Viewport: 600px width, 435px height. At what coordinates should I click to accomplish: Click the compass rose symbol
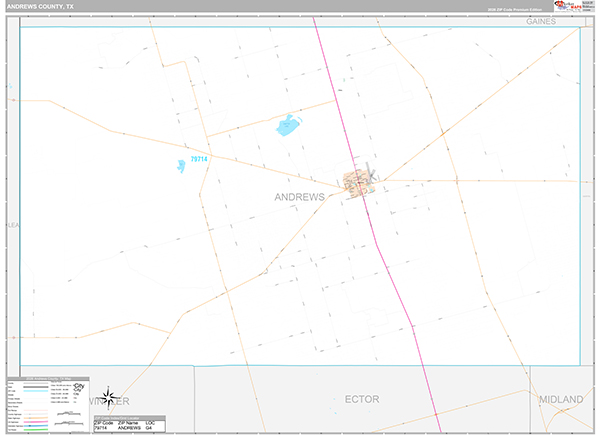click(x=108, y=398)
